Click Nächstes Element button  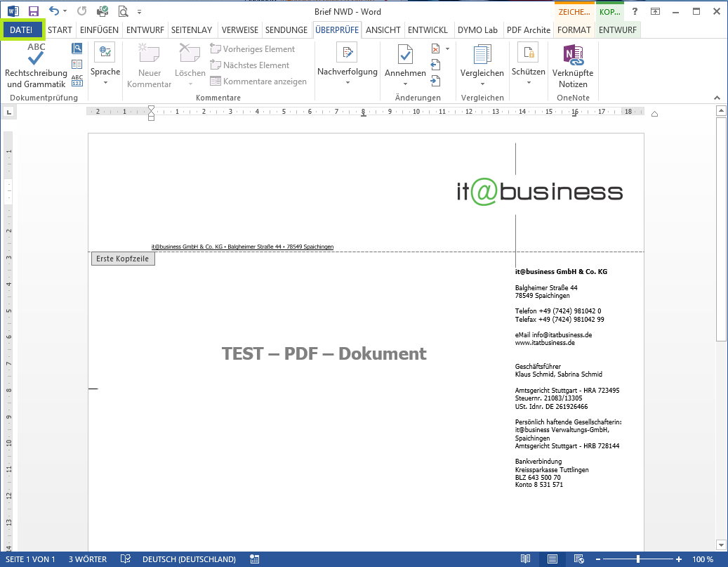coord(250,65)
